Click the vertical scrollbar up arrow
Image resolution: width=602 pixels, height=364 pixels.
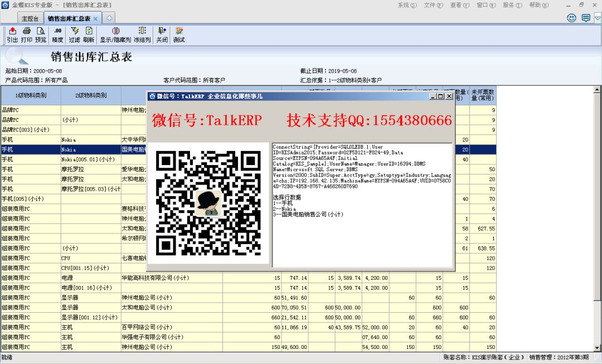[x=597, y=90]
